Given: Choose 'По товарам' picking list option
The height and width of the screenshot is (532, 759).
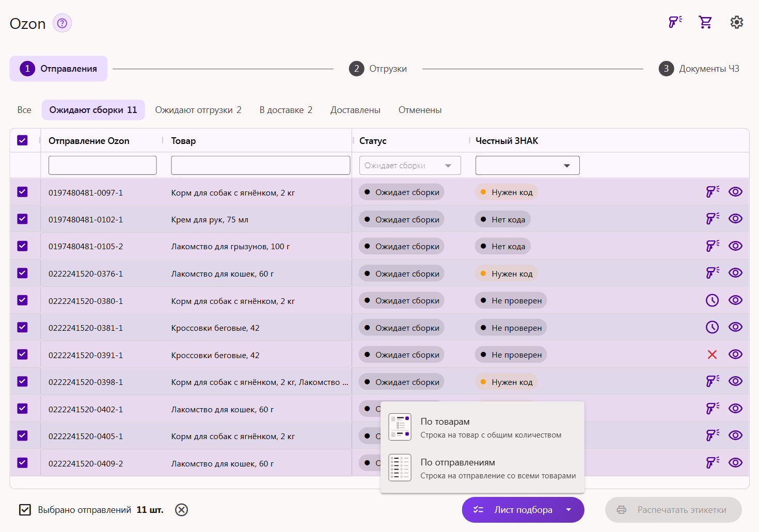Looking at the screenshot, I should coord(482,427).
